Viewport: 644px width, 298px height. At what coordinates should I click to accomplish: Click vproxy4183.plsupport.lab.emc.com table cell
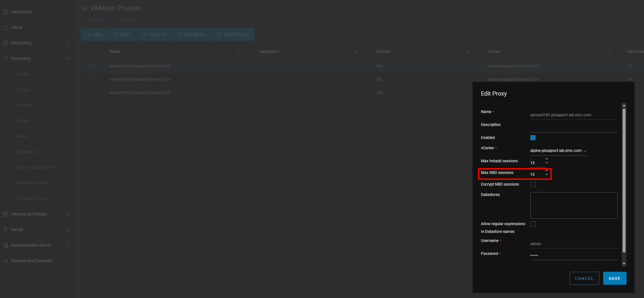(x=140, y=79)
